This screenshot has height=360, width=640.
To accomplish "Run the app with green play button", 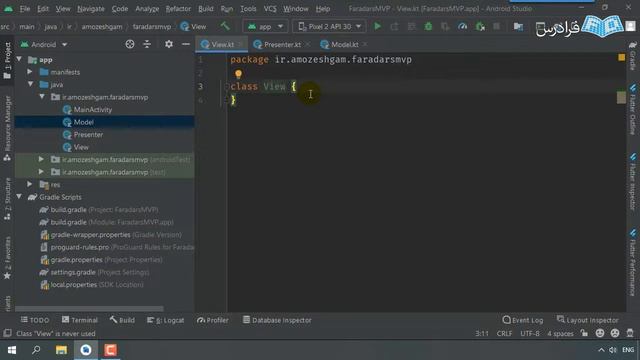I will pos(378,27).
